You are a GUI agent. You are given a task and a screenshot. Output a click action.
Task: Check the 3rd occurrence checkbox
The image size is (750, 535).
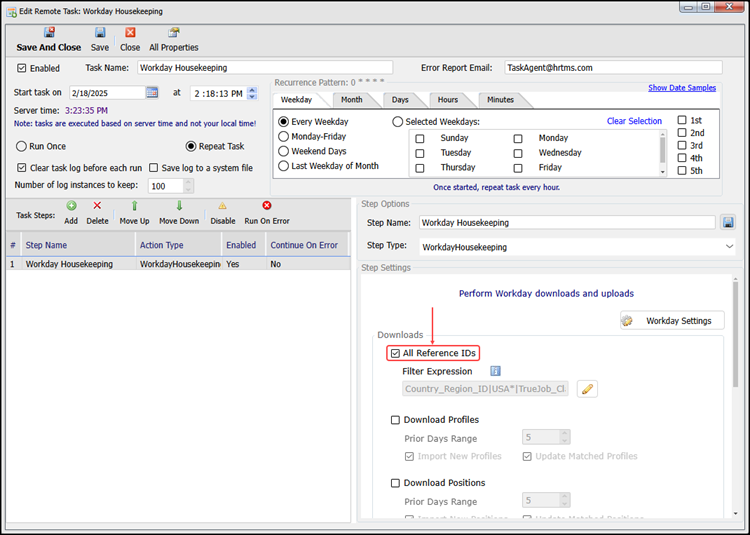tap(682, 145)
